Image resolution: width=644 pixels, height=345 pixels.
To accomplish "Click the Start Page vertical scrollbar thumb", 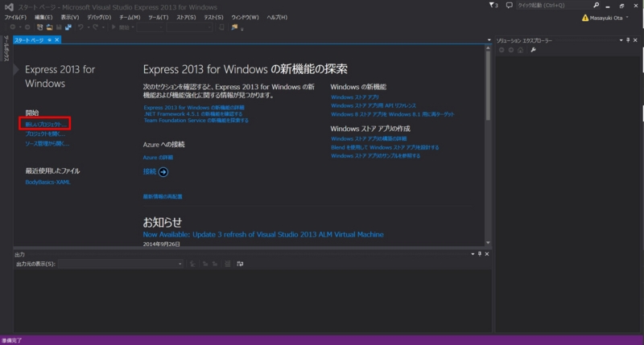I will coord(488,86).
